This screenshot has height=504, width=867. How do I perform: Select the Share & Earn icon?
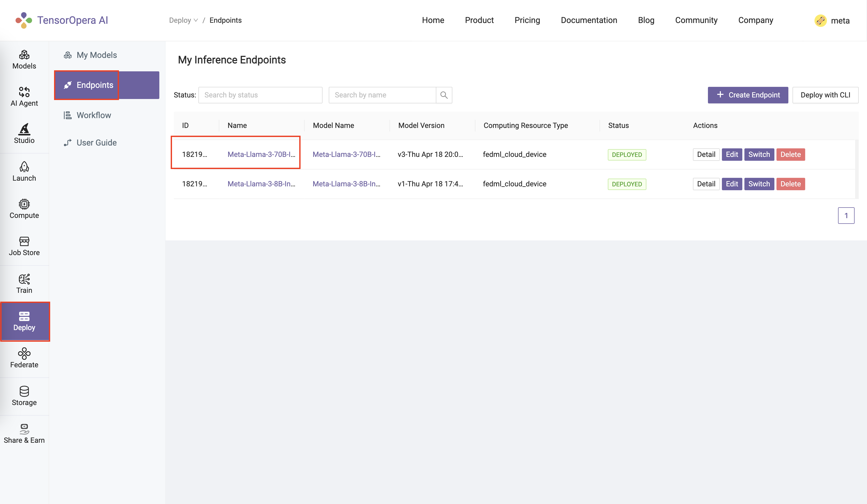click(x=24, y=429)
